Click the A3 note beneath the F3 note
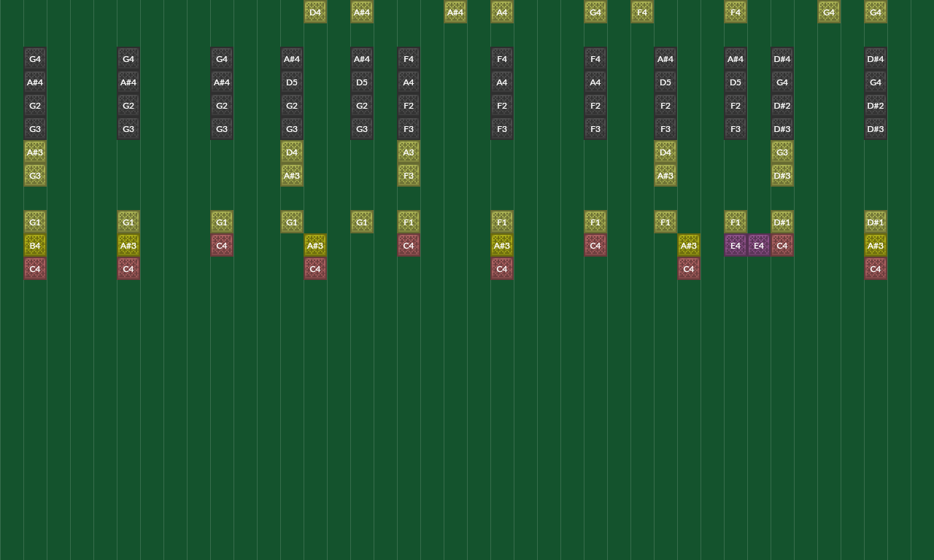934x560 pixels. tap(409, 152)
